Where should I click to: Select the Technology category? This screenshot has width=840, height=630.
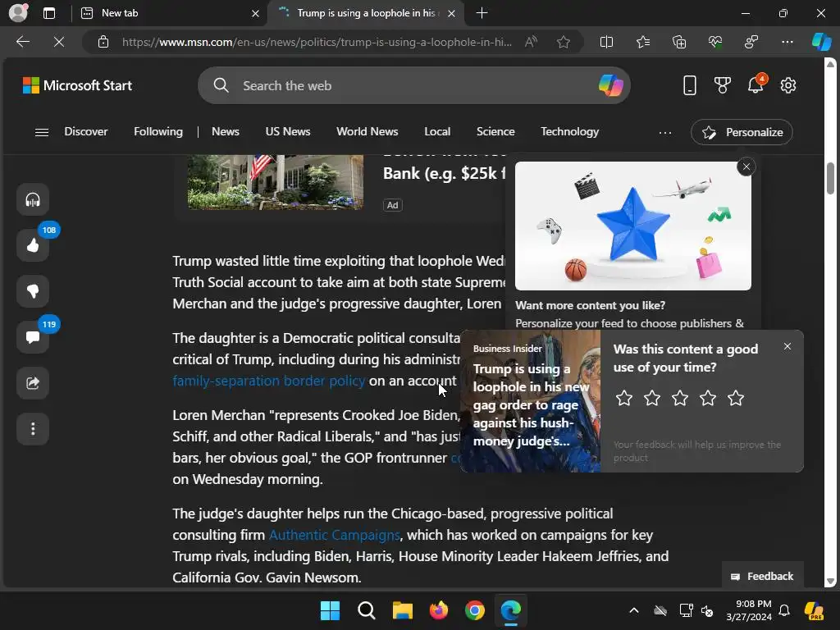point(569,132)
